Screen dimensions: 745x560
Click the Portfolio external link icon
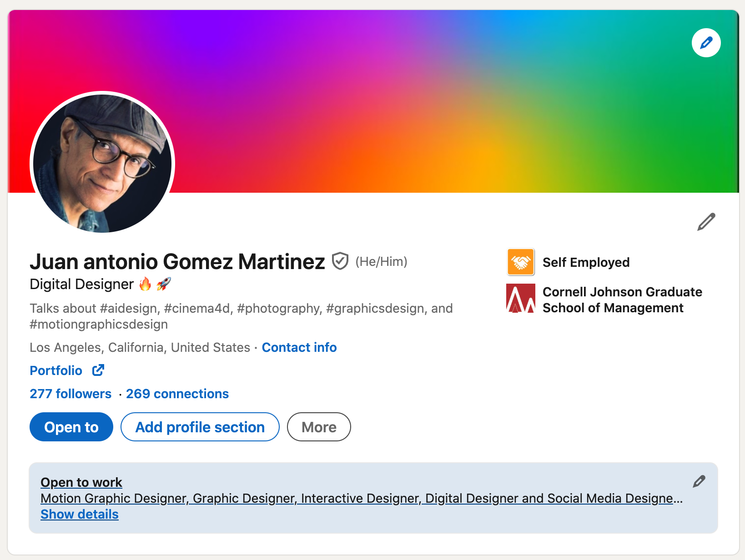[x=98, y=370]
